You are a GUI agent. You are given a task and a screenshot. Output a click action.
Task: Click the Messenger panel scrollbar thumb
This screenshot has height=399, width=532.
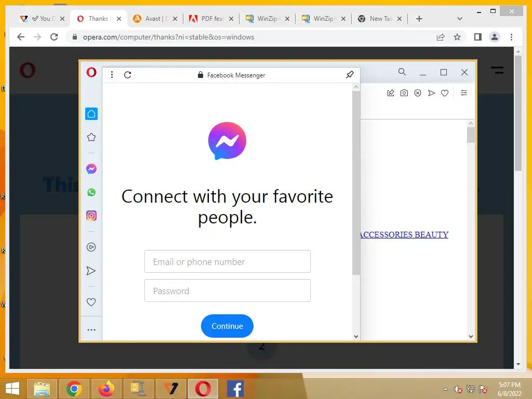[x=356, y=183]
